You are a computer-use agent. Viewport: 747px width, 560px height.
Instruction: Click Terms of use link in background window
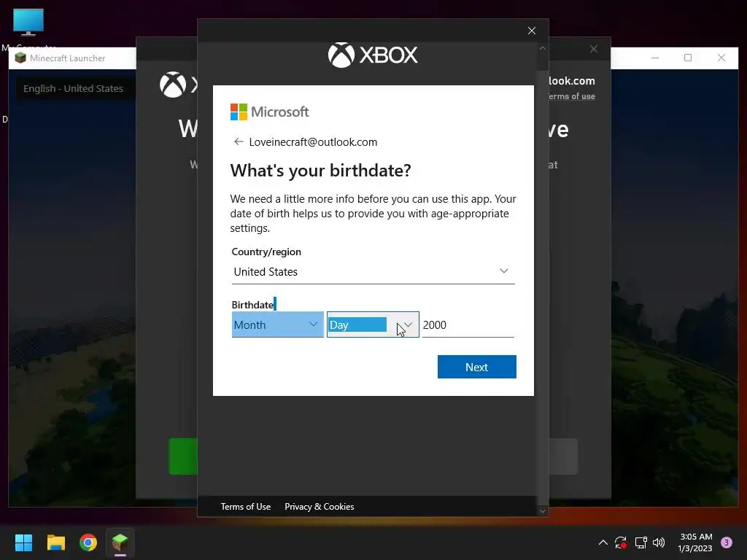572,96
